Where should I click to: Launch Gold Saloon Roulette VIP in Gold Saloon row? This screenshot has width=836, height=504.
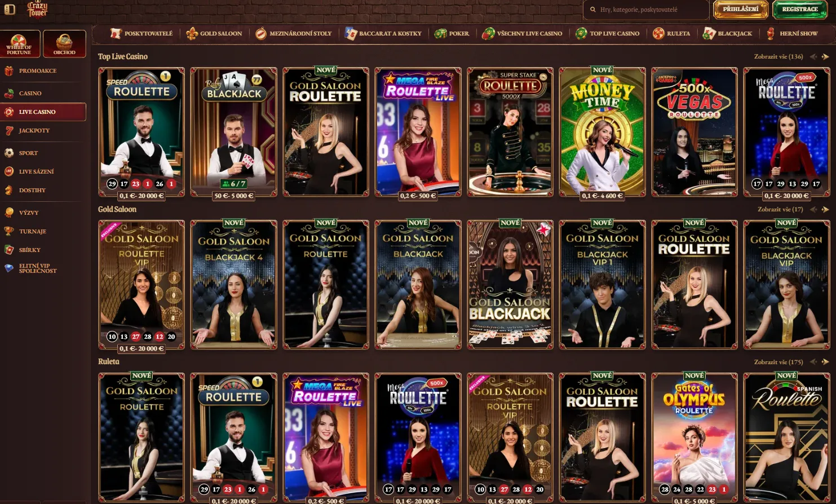coord(141,285)
